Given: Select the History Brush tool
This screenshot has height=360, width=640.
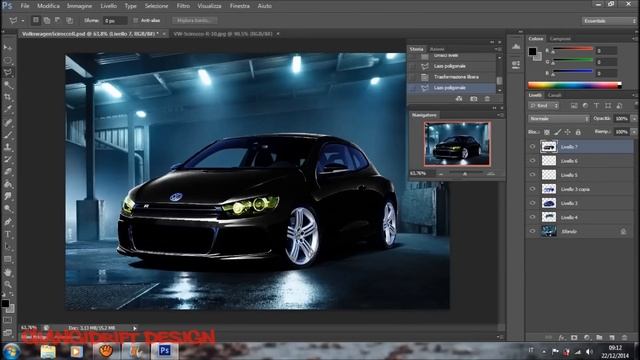Looking at the screenshot, I should pos(7,160).
